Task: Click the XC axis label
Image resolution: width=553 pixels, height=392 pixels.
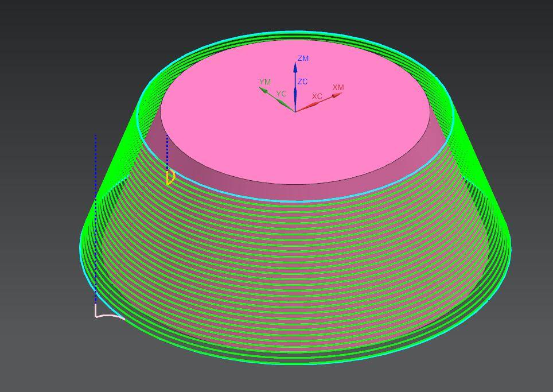Action: pos(317,96)
